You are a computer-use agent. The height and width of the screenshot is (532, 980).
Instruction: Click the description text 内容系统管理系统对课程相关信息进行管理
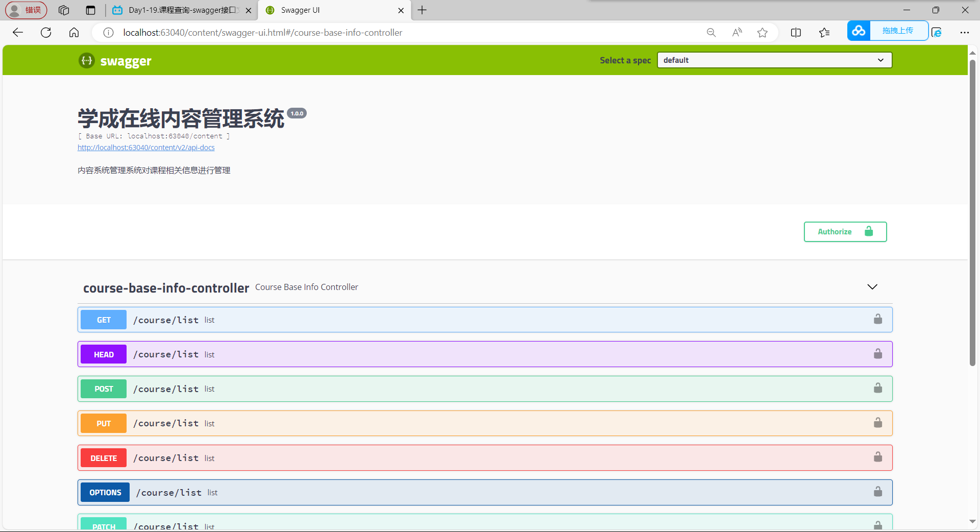[x=154, y=171]
